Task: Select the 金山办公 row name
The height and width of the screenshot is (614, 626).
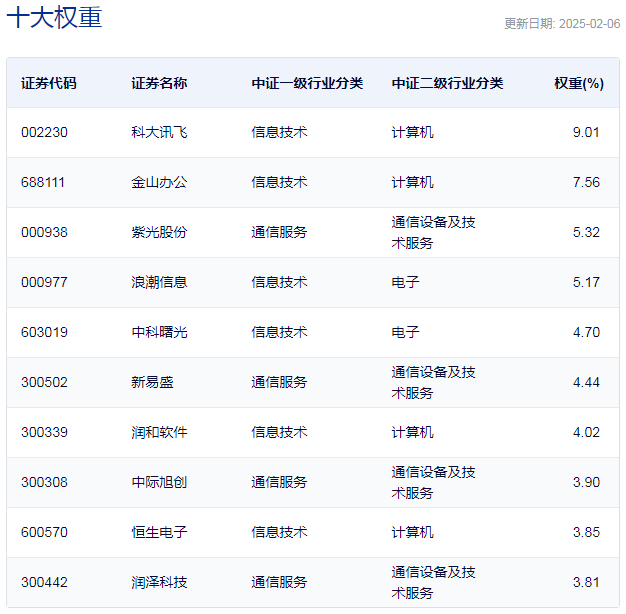Action: coord(159,182)
